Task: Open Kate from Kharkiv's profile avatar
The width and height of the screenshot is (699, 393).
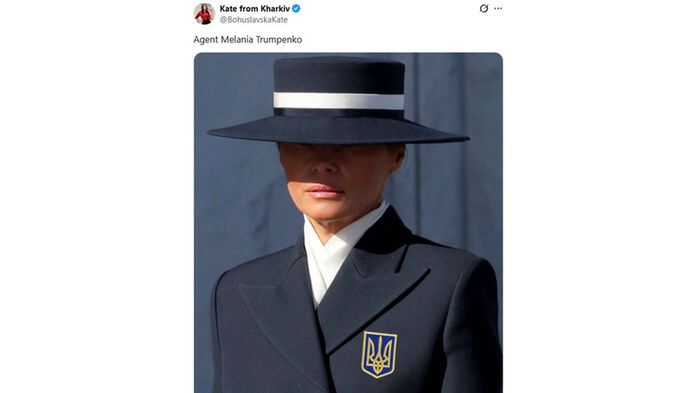Action: [204, 14]
